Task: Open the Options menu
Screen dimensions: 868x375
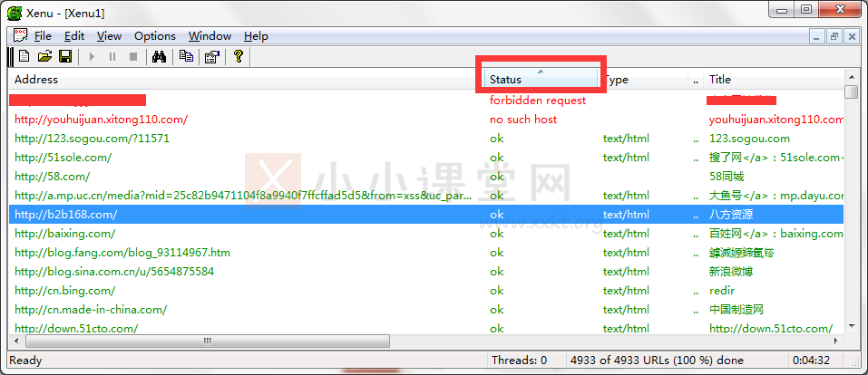Action: click(x=155, y=36)
